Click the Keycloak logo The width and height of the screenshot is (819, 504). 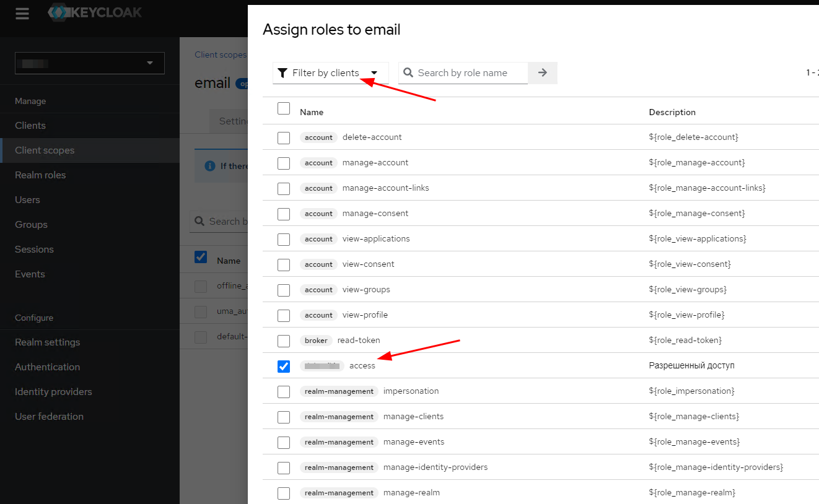[x=95, y=12]
